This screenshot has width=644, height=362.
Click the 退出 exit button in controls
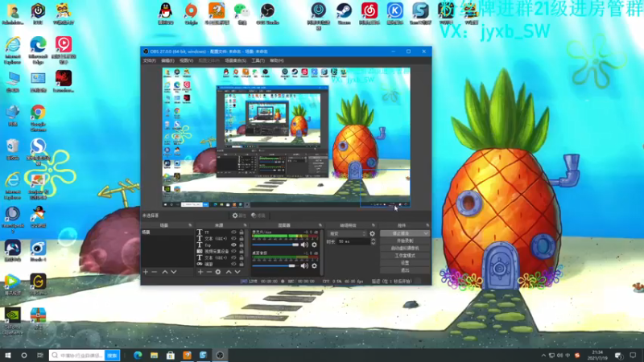pos(405,270)
